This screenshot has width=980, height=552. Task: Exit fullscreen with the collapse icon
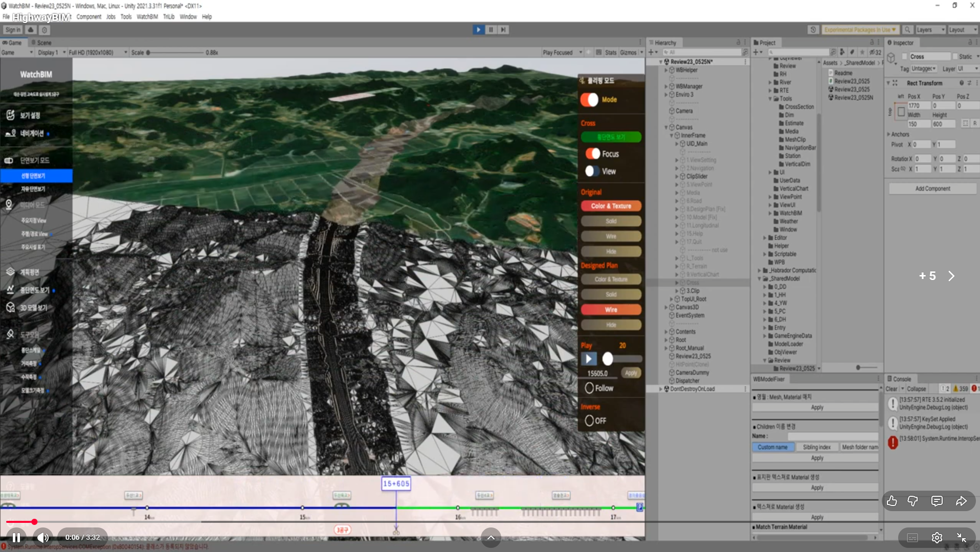[961, 538]
